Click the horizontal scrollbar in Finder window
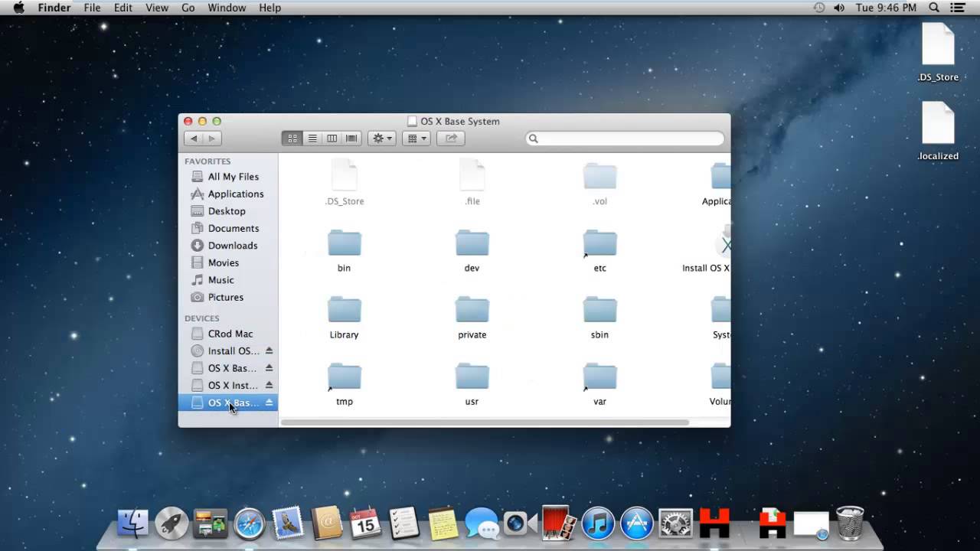The width and height of the screenshot is (980, 551). (x=485, y=422)
